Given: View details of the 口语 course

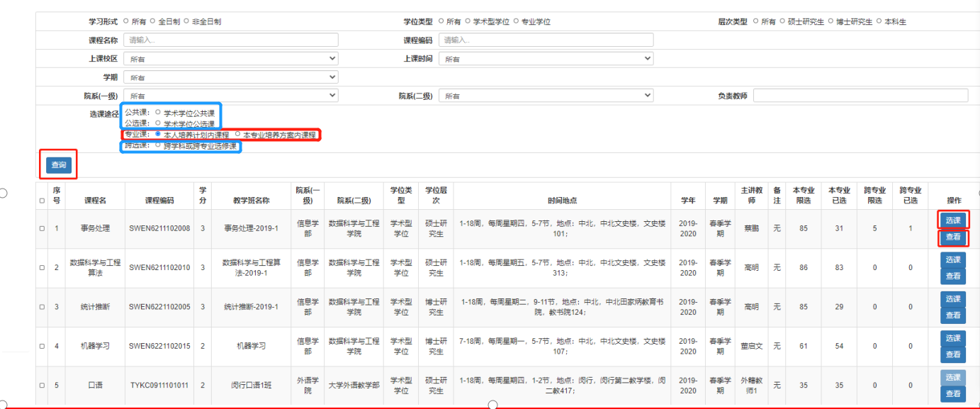Looking at the screenshot, I should point(953,393).
